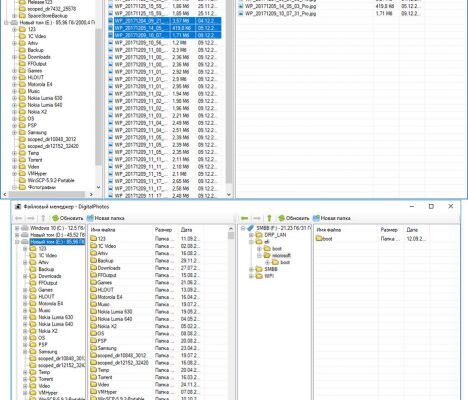Click the VMHyper folder icon in top window tree

(22, 174)
